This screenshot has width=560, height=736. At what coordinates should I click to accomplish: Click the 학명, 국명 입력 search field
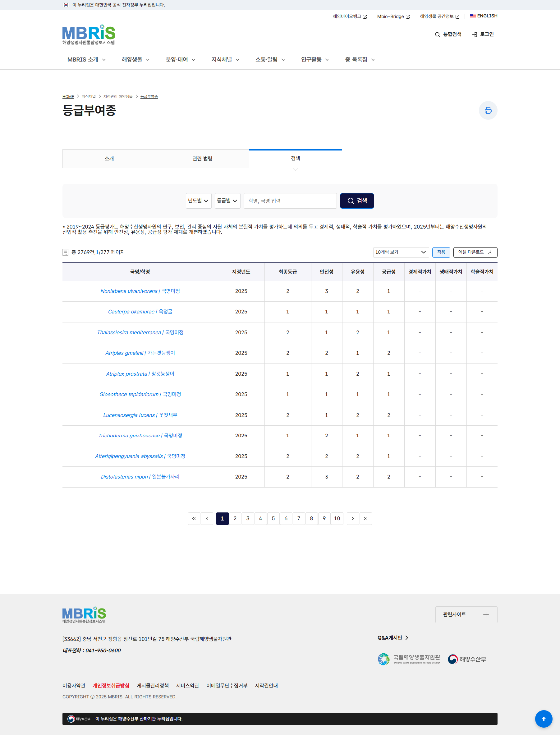coord(290,201)
